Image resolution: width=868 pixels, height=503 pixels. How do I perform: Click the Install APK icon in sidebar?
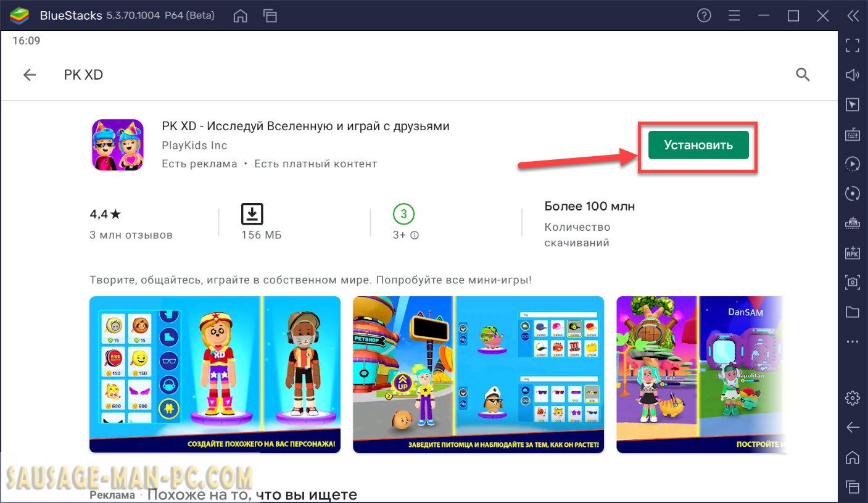[853, 252]
